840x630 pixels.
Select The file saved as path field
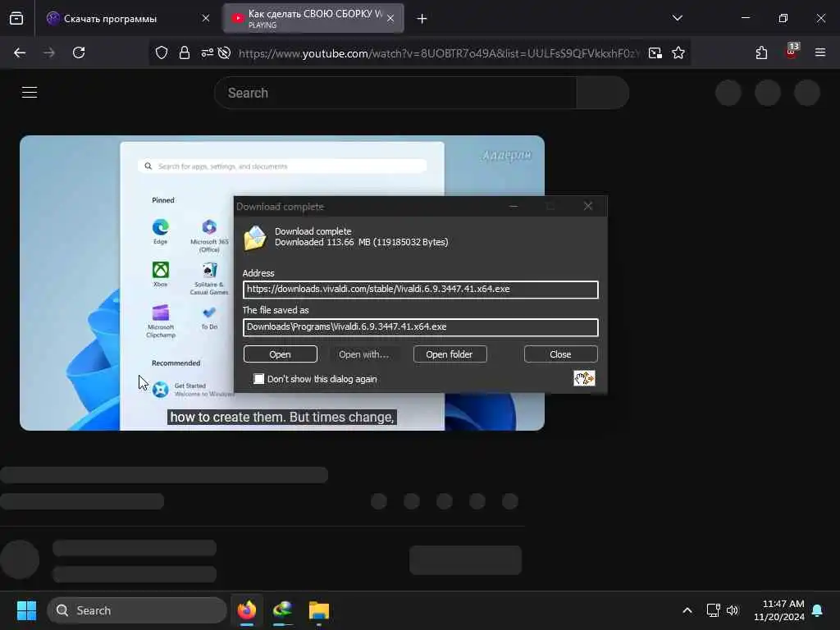[421, 326]
